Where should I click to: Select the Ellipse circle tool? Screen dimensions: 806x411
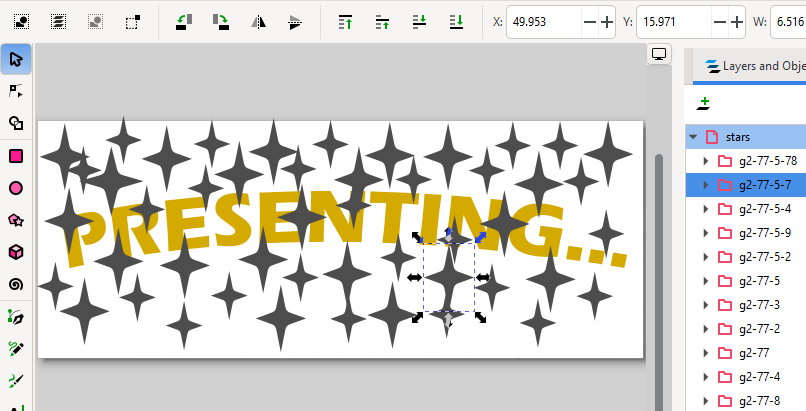point(16,188)
